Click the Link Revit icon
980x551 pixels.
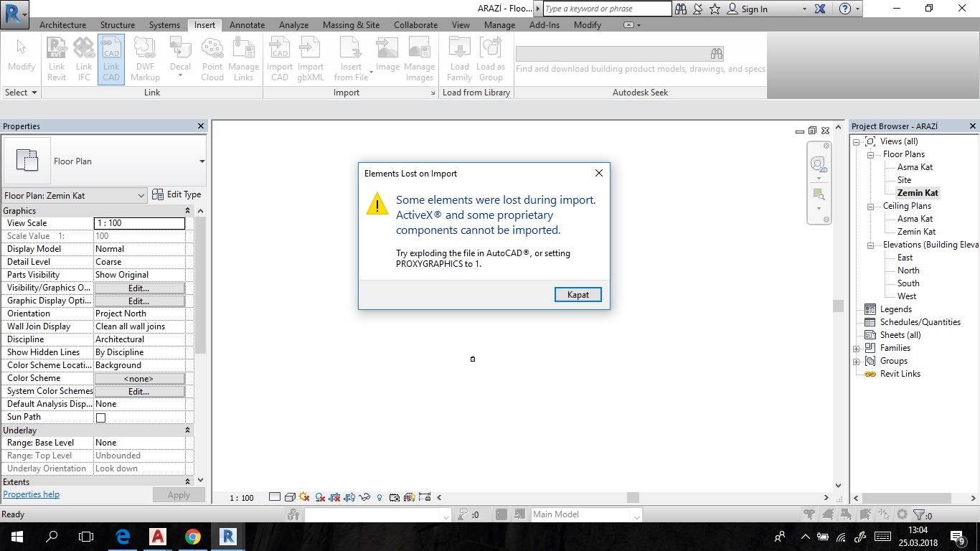pos(57,59)
